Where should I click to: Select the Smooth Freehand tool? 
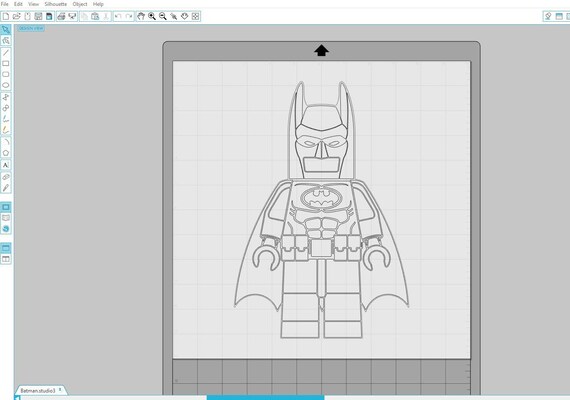[x=6, y=130]
